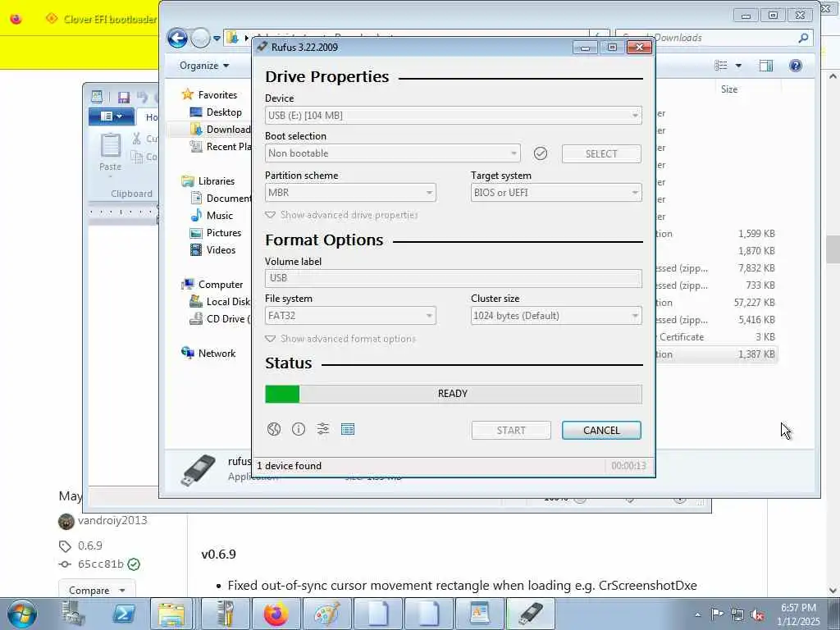Screen dimensions: 840x630
Task: Open the Compare dropdown button
Action: pyautogui.click(x=97, y=590)
